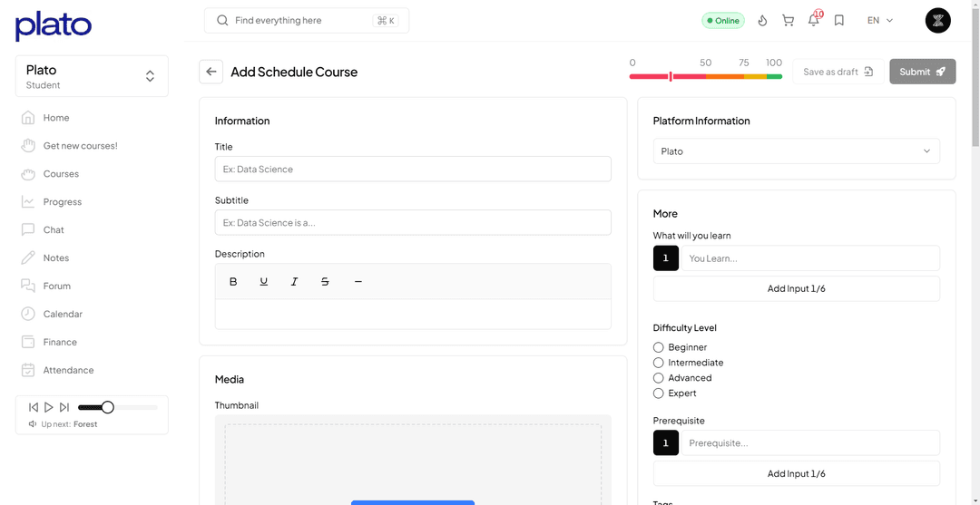Click the Submit button
980x505 pixels.
(x=922, y=72)
